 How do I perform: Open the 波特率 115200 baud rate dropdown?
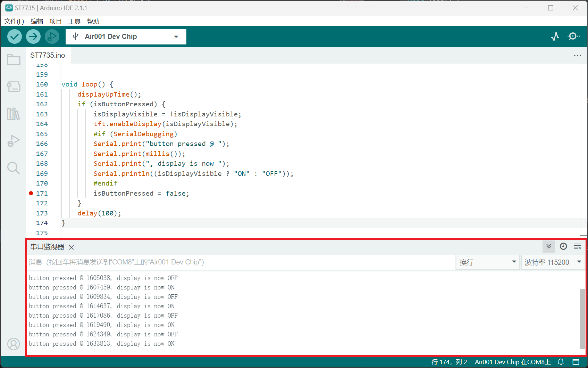click(x=553, y=262)
